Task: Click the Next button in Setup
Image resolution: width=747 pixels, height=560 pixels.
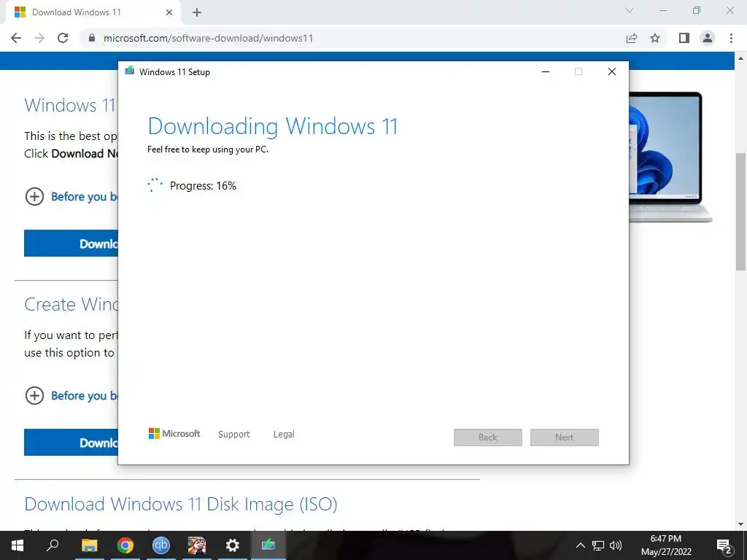Action: coord(565,437)
